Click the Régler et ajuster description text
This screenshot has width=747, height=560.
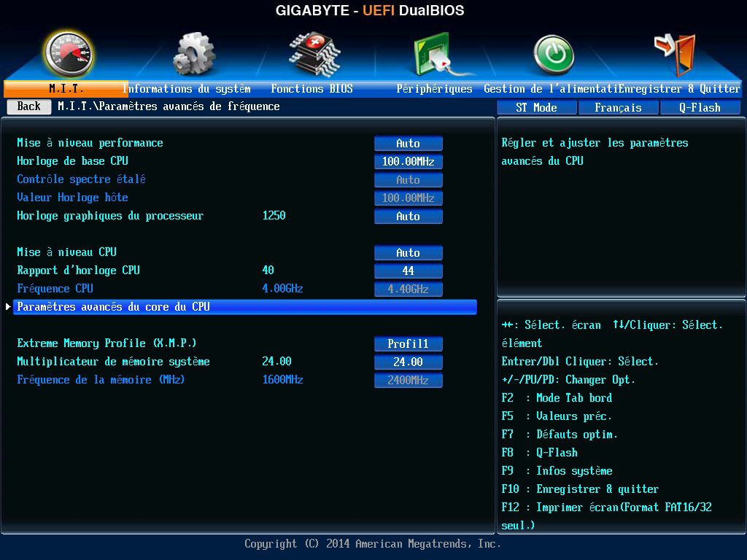tap(595, 152)
